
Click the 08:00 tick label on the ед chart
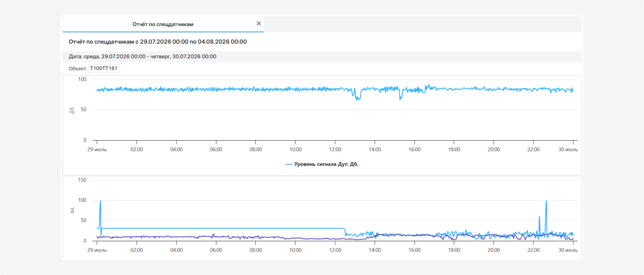point(256,250)
